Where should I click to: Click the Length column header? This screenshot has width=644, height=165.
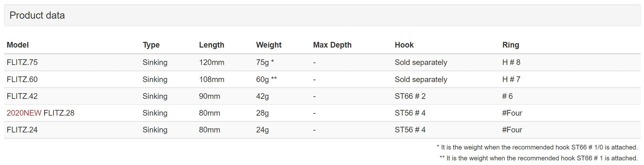click(212, 45)
